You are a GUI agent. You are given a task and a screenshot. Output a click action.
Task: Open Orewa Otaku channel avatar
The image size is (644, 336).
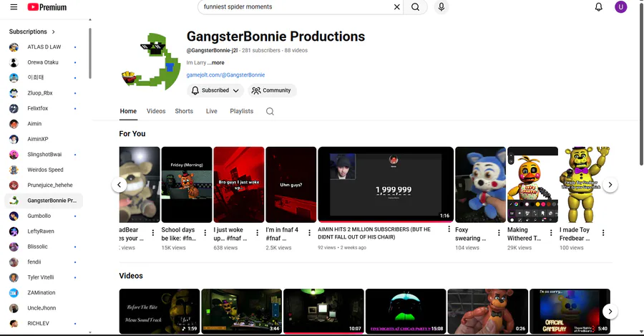pos(14,62)
